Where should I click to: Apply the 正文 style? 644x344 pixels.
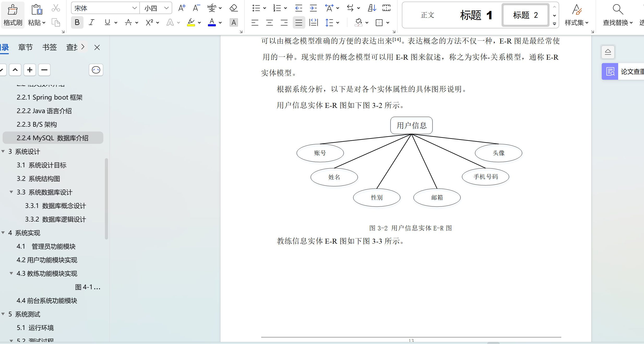[427, 15]
